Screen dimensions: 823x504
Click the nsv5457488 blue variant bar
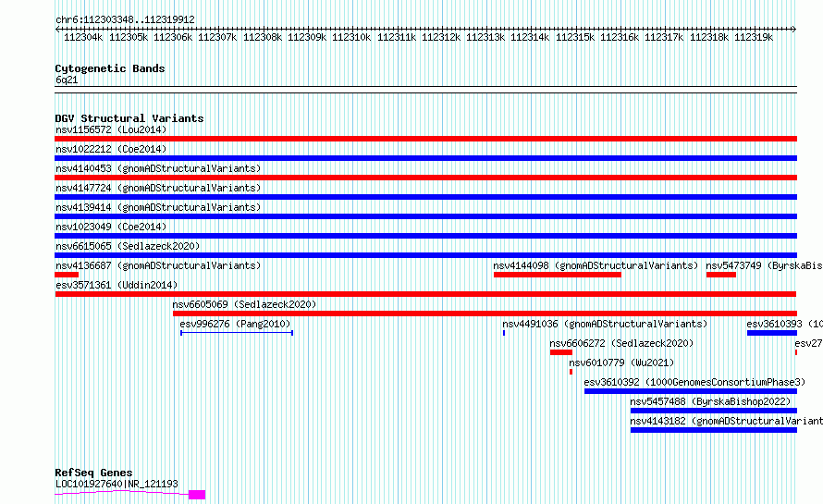714,411
